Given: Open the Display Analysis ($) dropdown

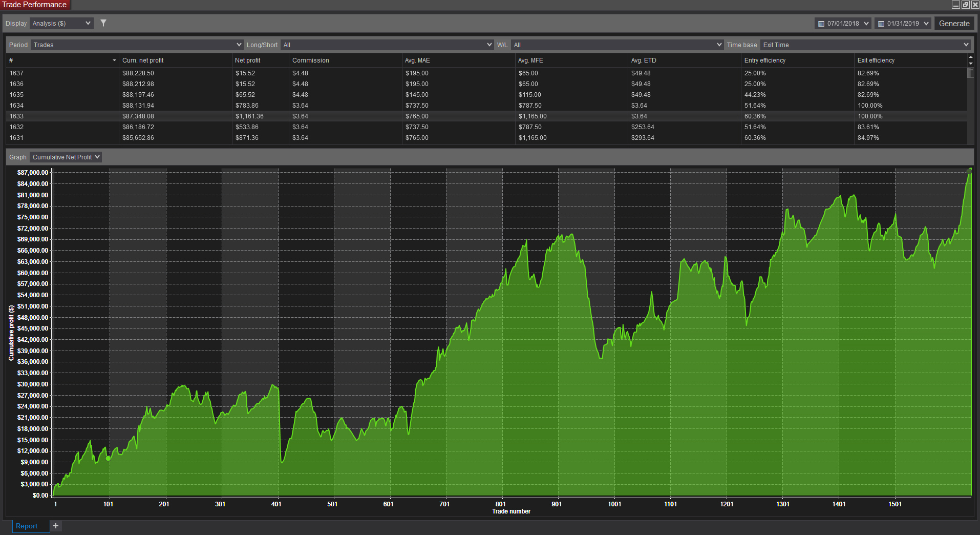Looking at the screenshot, I should pos(61,24).
